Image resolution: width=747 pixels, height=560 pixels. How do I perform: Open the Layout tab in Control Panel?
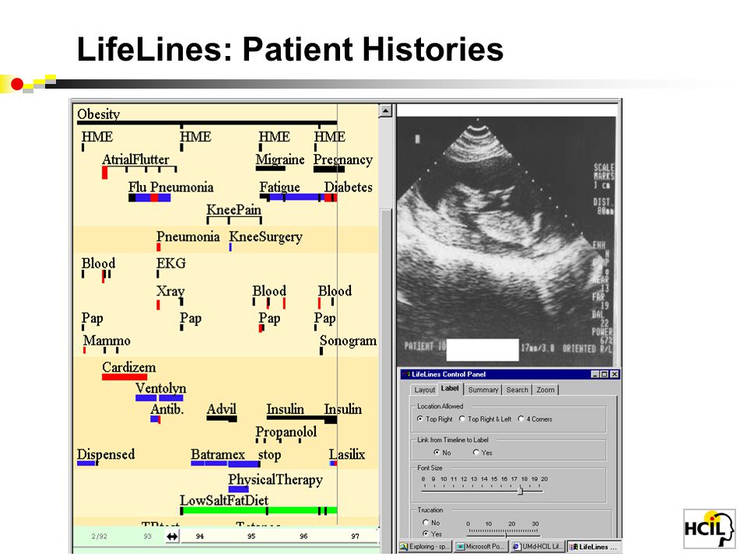[424, 390]
